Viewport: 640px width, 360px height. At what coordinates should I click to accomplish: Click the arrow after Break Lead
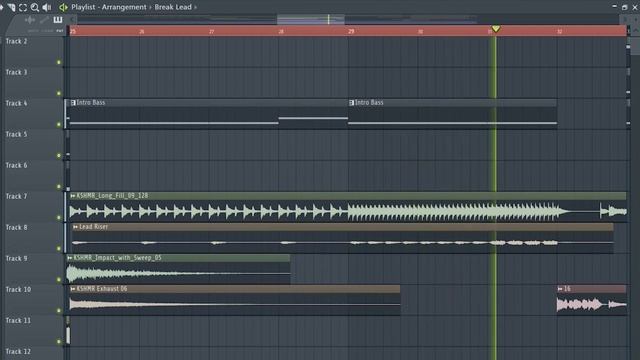(196, 7)
